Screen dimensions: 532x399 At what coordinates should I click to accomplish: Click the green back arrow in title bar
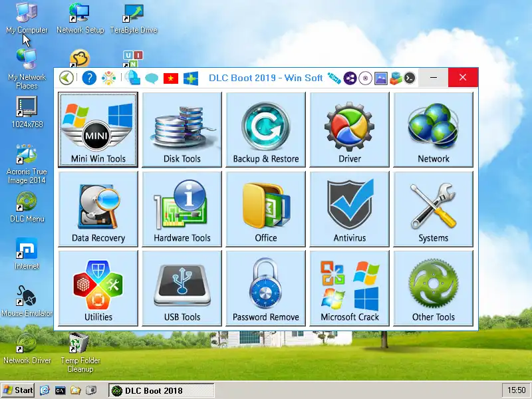66,78
